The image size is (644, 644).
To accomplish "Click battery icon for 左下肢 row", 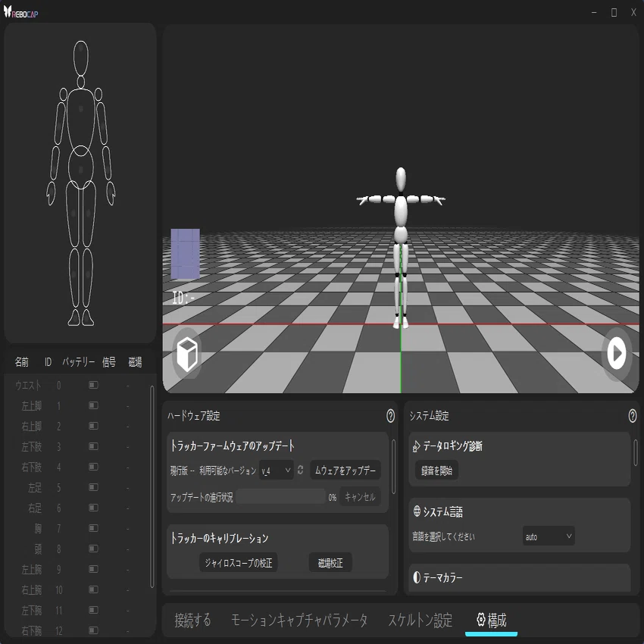I will [x=93, y=446].
